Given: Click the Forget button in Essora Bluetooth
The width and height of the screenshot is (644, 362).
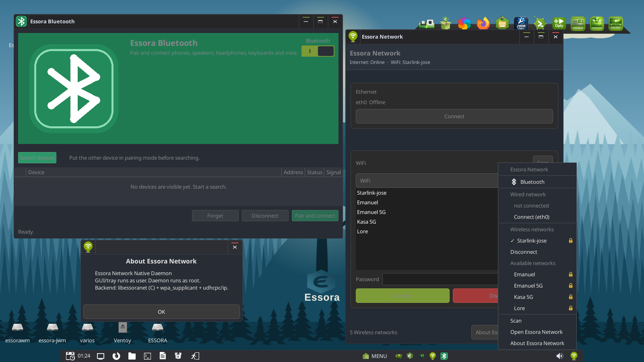Looking at the screenshot, I should click(x=215, y=216).
